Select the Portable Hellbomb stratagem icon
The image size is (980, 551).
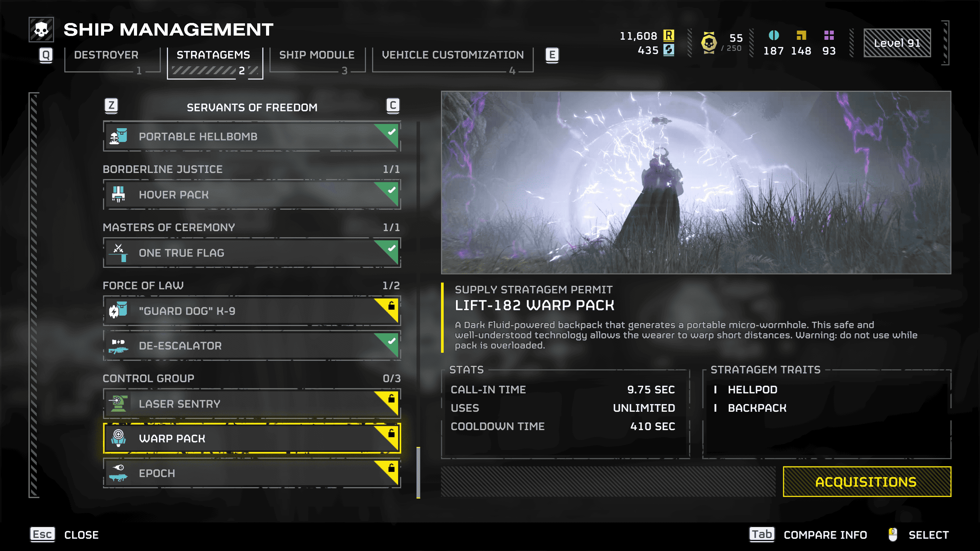click(x=118, y=136)
